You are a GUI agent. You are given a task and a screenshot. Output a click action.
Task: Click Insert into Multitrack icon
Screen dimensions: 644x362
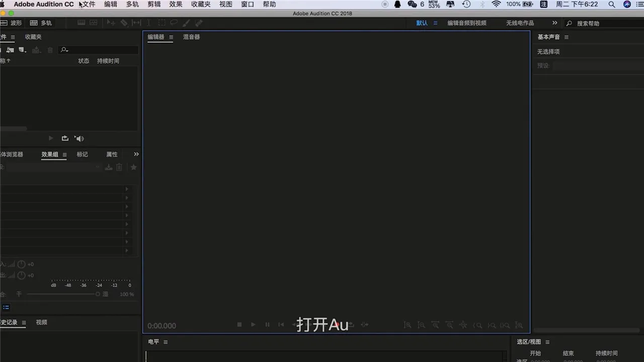pyautogui.click(x=36, y=50)
